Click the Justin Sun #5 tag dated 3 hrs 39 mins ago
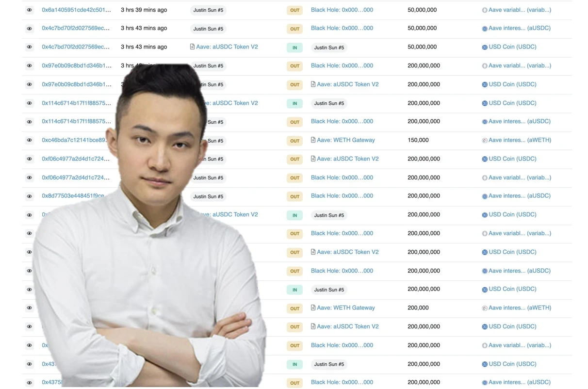This screenshot has height=389, width=588. 208,10
